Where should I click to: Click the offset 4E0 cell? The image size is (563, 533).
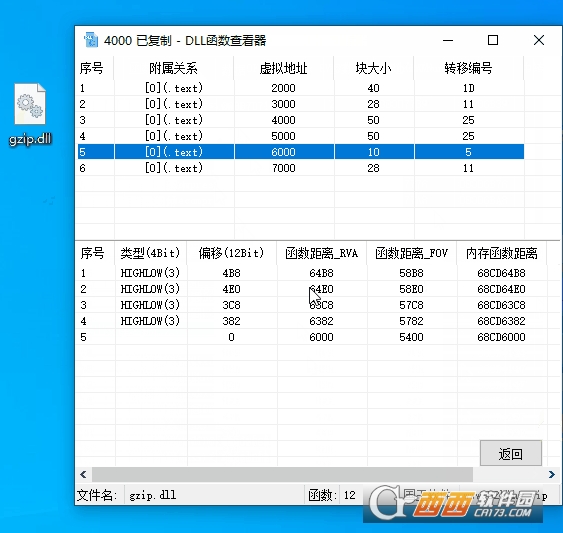[x=231, y=289]
